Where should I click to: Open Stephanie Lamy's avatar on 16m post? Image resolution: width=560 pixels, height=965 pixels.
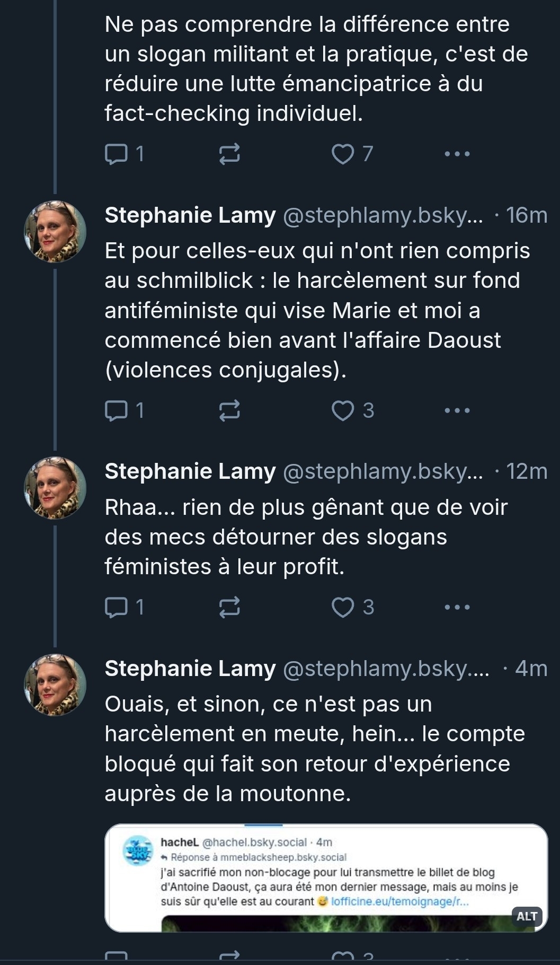(x=55, y=232)
